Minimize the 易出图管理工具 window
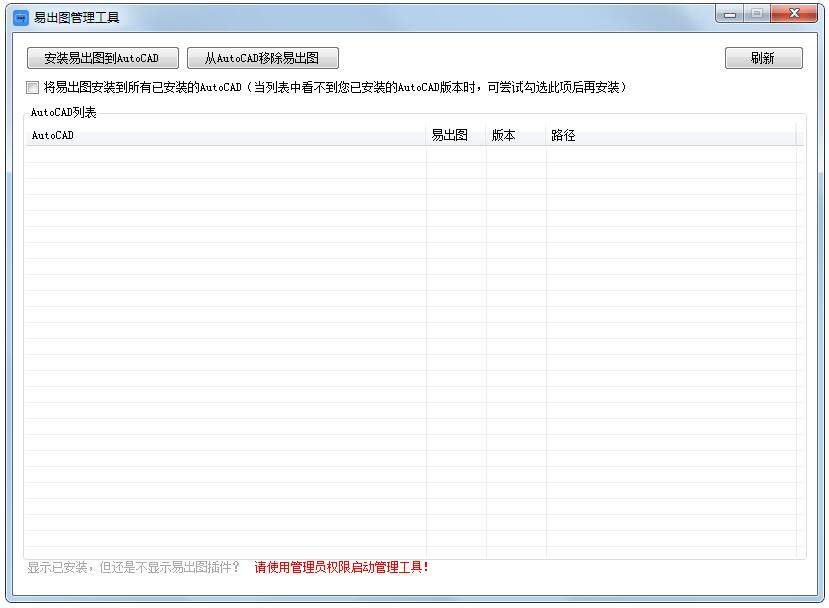Screen dimensions: 829x608 tap(729, 14)
